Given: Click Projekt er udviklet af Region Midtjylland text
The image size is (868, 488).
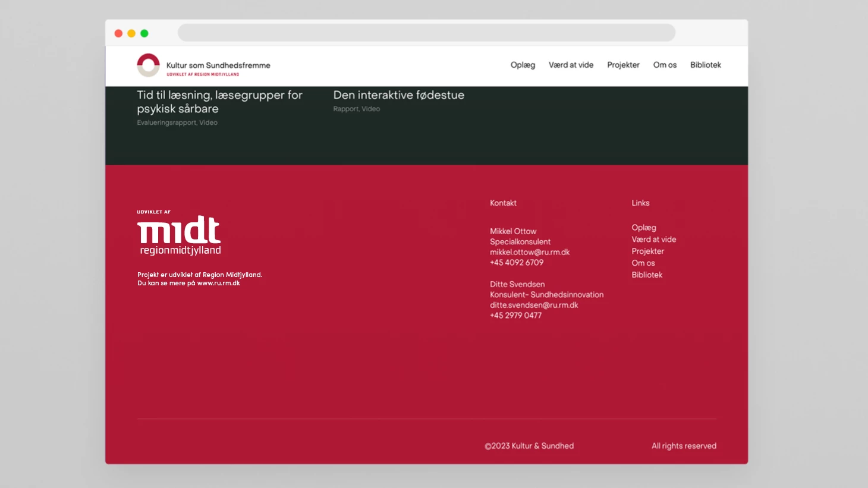Looking at the screenshot, I should pos(200,275).
